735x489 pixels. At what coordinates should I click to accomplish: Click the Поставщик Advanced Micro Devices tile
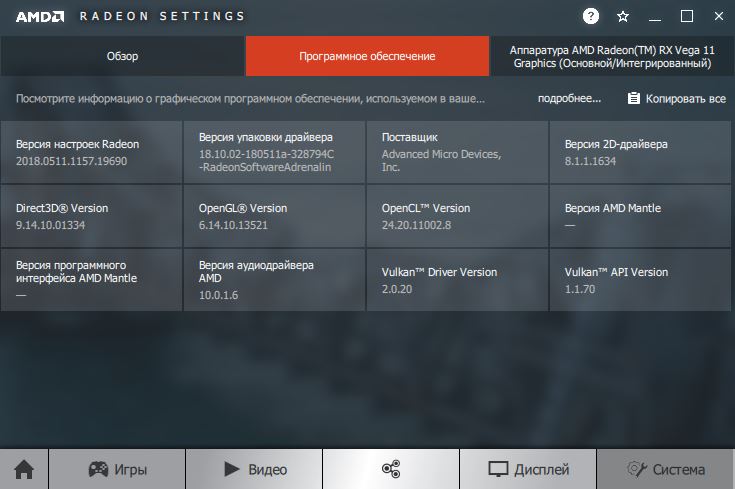click(457, 152)
